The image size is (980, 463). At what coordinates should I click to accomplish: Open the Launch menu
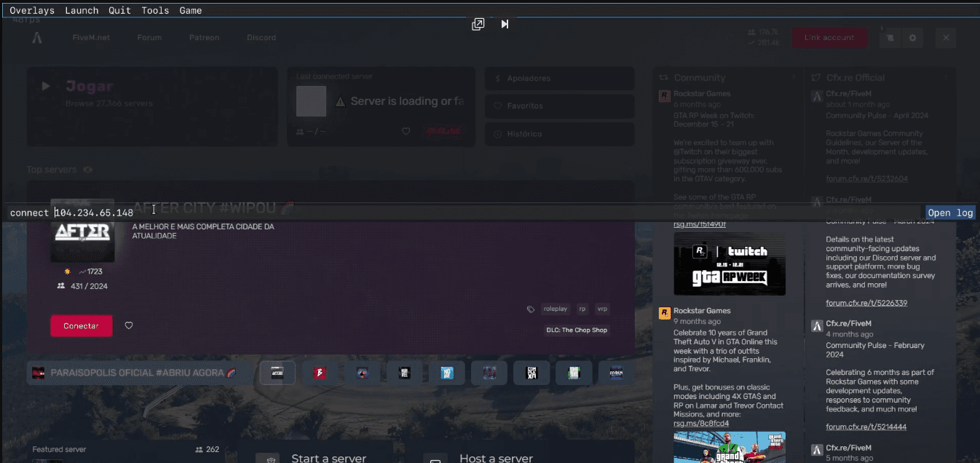(x=82, y=10)
